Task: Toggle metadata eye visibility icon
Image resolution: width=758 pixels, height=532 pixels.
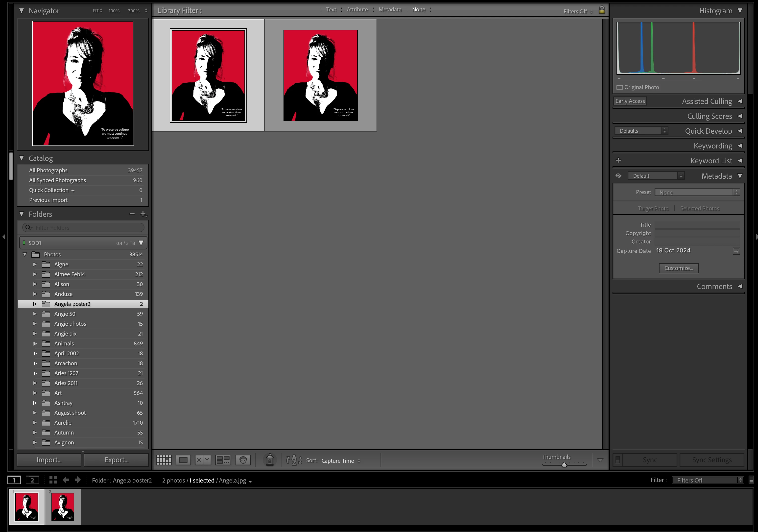Action: [x=618, y=176]
